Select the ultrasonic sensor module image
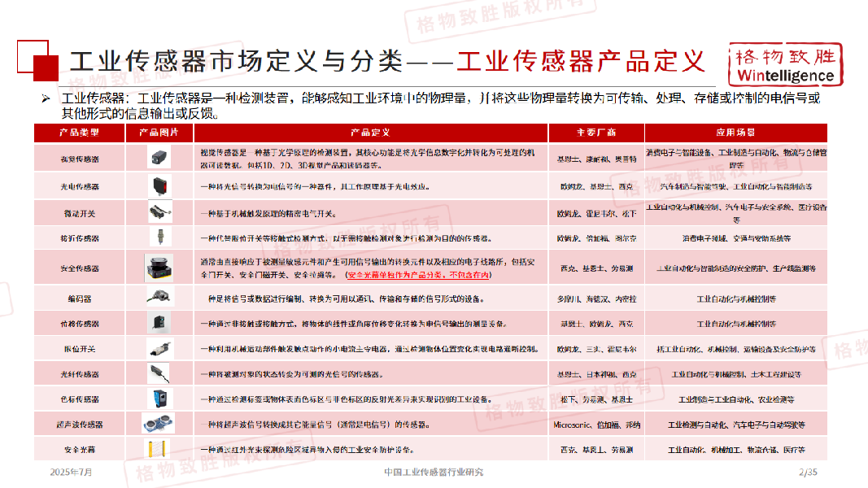 (x=159, y=424)
